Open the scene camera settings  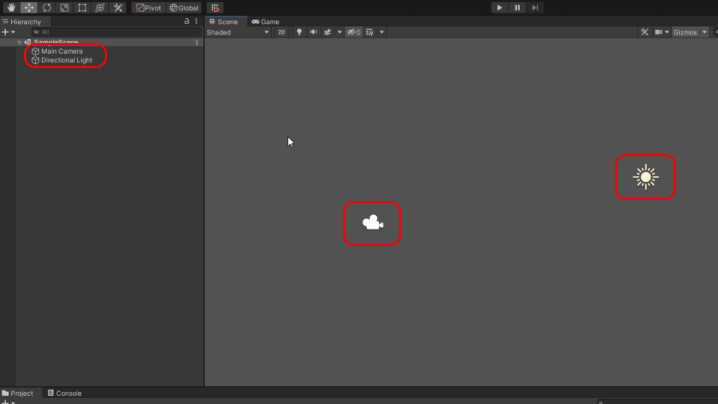[x=661, y=32]
